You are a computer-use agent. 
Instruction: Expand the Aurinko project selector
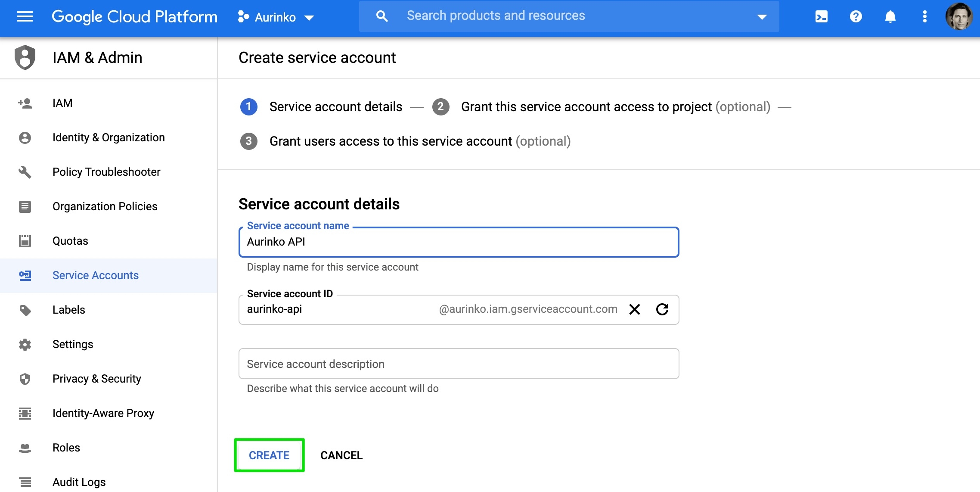point(276,17)
